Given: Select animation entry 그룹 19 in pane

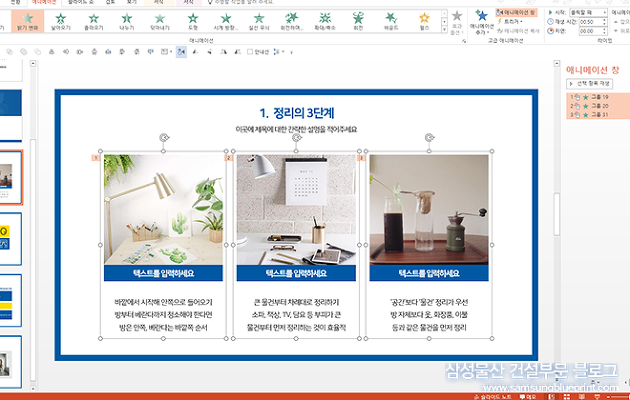Looking at the screenshot, I should [598, 97].
